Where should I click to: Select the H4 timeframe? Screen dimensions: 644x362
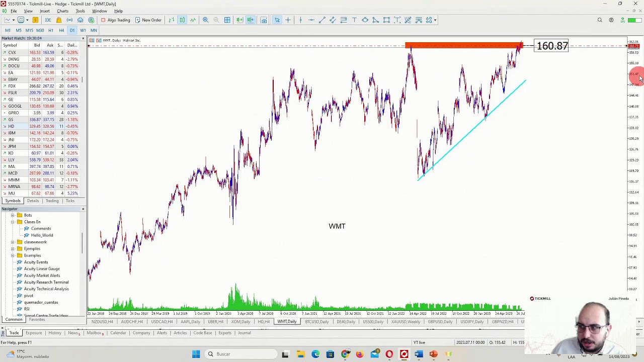point(61,30)
